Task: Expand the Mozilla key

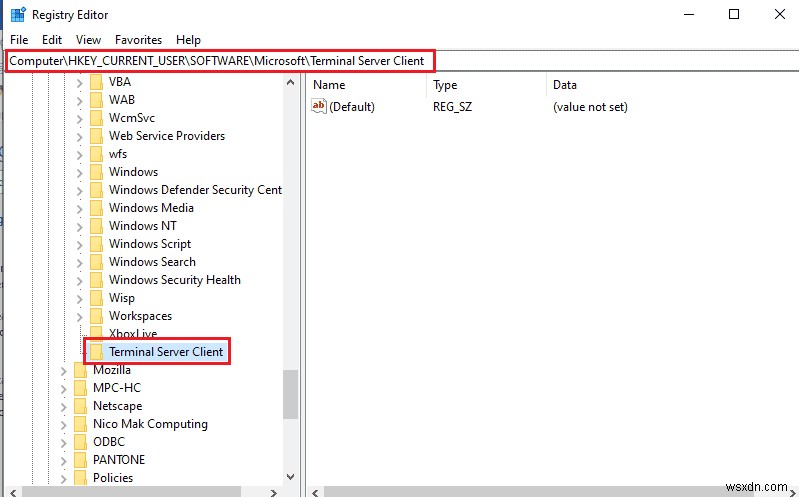Action: point(64,370)
